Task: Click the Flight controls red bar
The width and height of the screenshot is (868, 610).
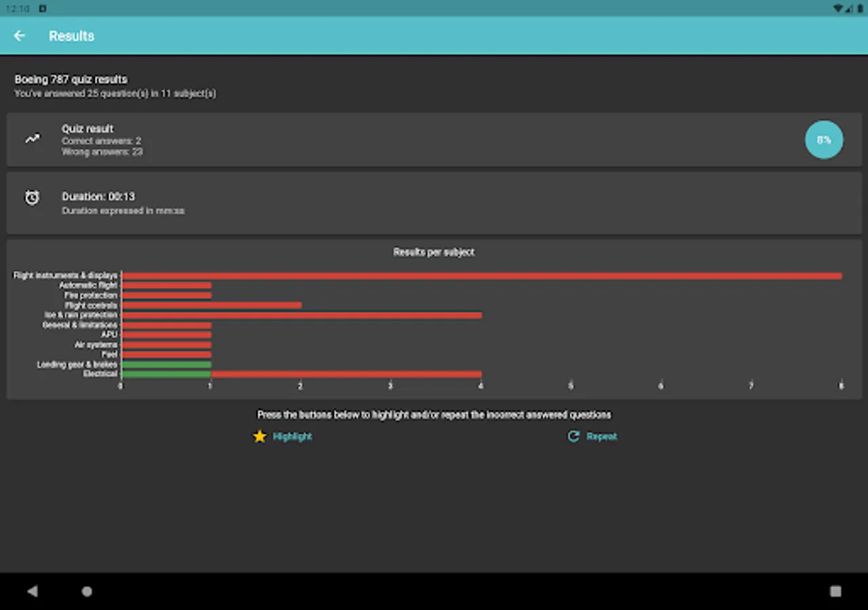Action: tap(212, 306)
